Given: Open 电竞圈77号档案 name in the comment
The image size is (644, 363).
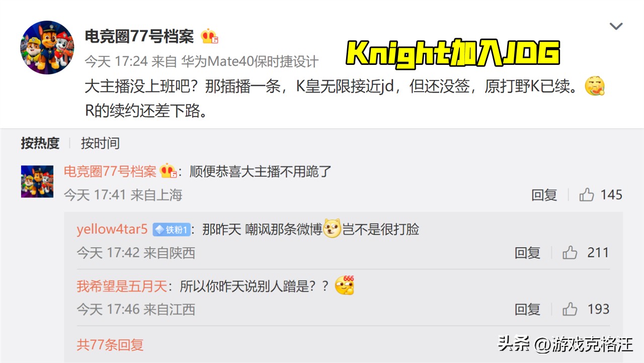Looking at the screenshot, I should click(110, 171).
